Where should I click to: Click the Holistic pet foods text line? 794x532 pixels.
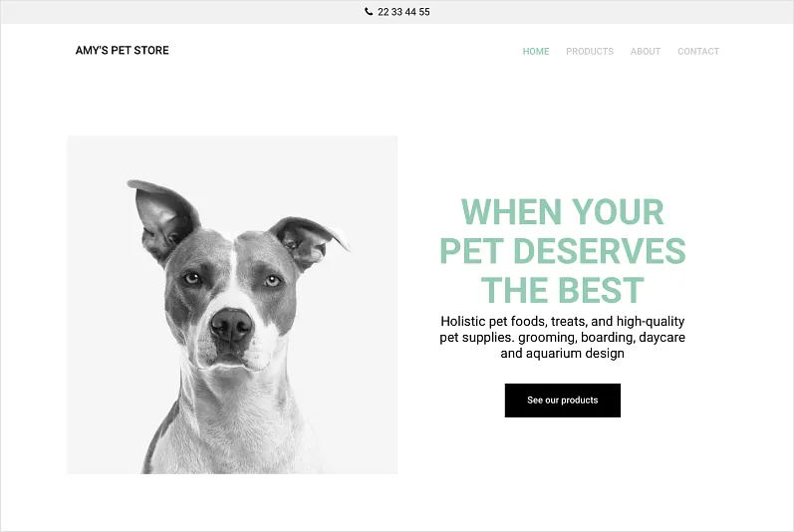(x=563, y=322)
